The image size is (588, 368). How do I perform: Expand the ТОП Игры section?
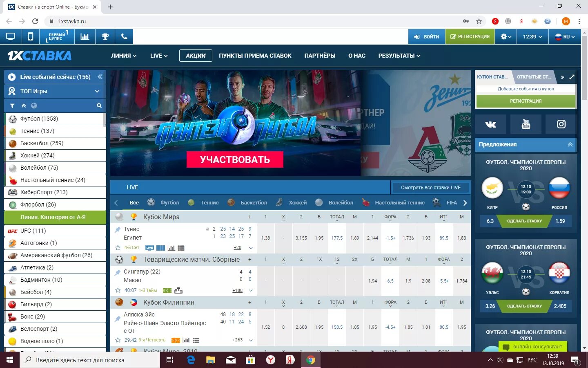pos(55,91)
